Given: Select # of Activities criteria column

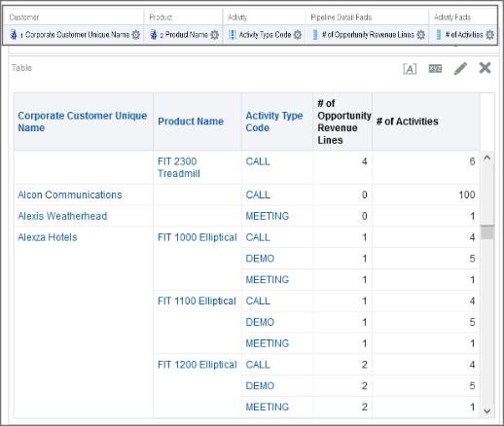Looking at the screenshot, I should tap(463, 34).
